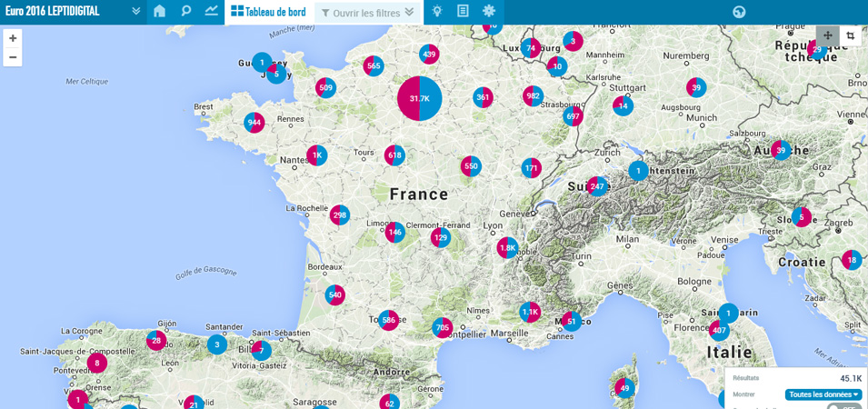Open the 697 cluster near Strasbourg
868x409 pixels.
[x=573, y=116]
